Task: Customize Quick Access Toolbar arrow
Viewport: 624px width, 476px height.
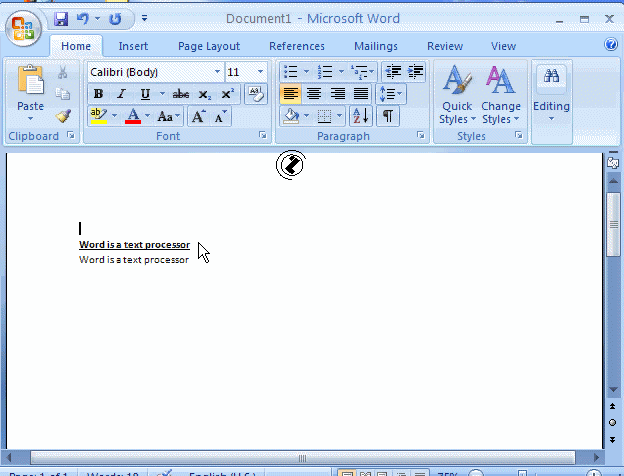Action: [x=144, y=18]
